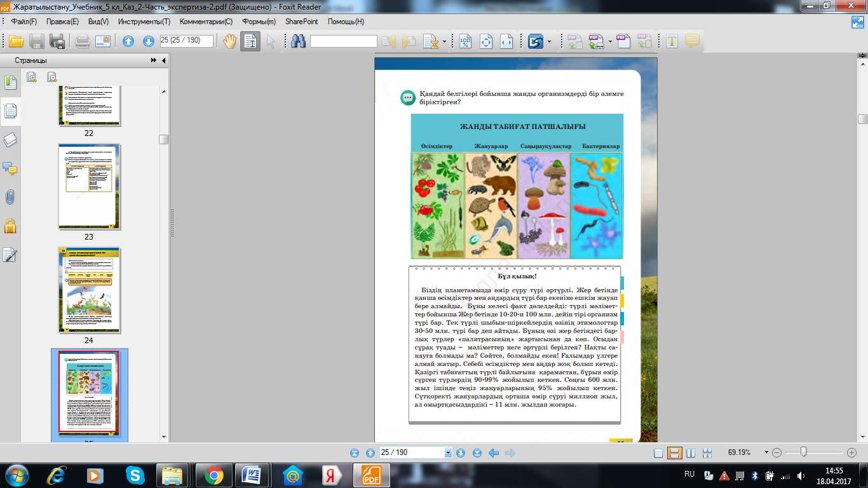This screenshot has width=868, height=488.
Task: Choose the arrow pointer annotation selection tool
Action: point(271,42)
